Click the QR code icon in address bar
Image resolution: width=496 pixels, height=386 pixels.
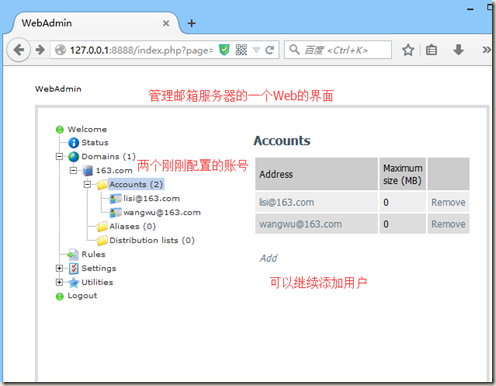point(241,50)
